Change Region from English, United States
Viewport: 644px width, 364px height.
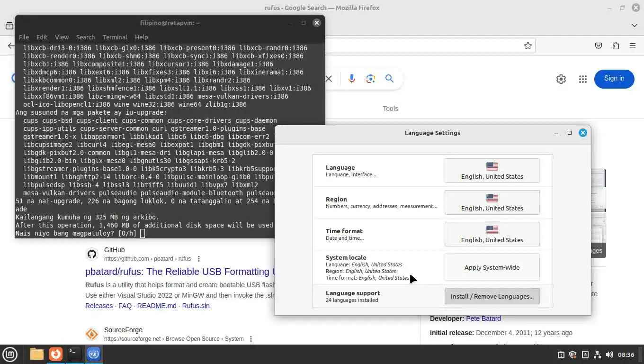492,202
